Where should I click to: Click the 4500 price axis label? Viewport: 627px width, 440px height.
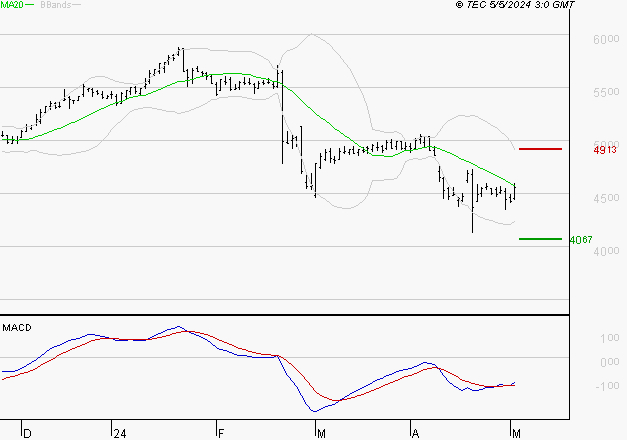(x=606, y=198)
